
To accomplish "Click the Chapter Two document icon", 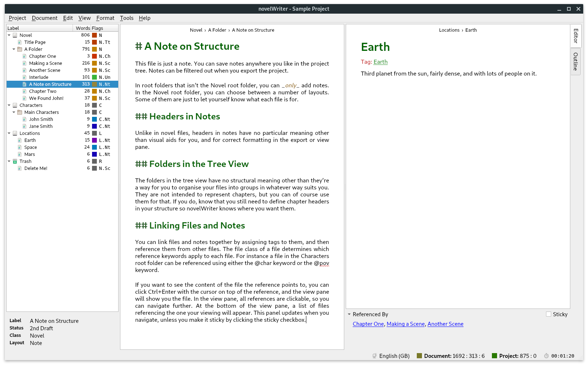I will coord(25,91).
